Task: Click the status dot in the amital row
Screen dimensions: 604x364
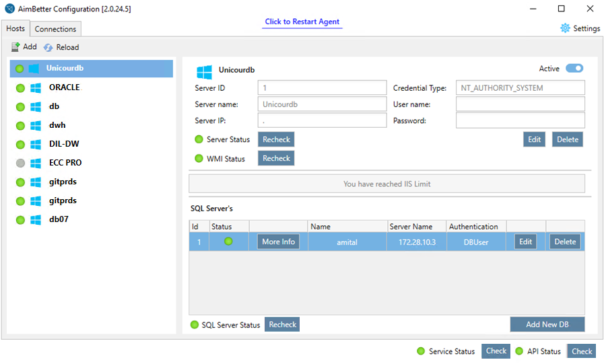Action: point(228,242)
